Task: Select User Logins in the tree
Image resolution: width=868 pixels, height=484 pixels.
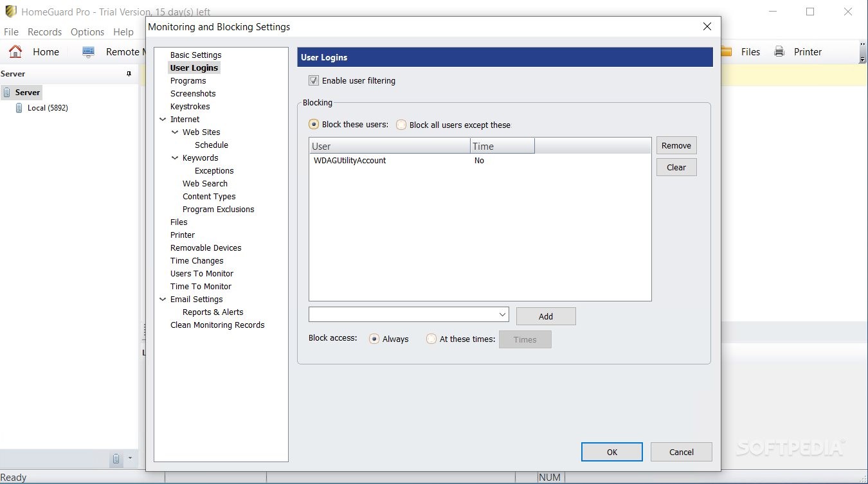Action: click(194, 67)
